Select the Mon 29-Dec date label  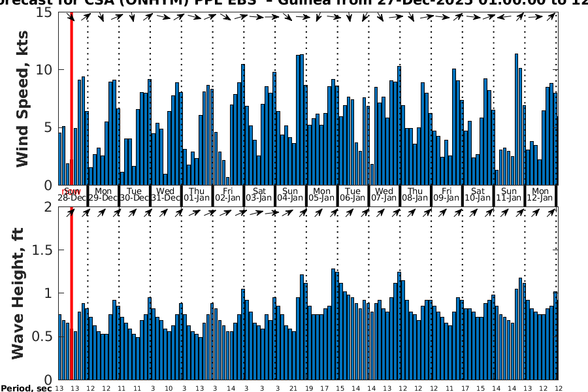(103, 194)
